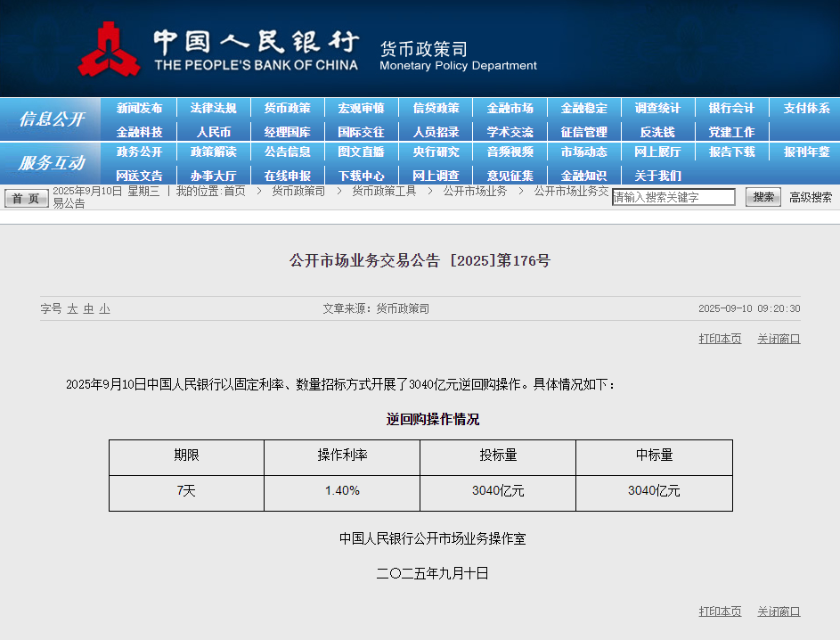Select 反洗钱 from the navigation bar

pyautogui.click(x=657, y=131)
